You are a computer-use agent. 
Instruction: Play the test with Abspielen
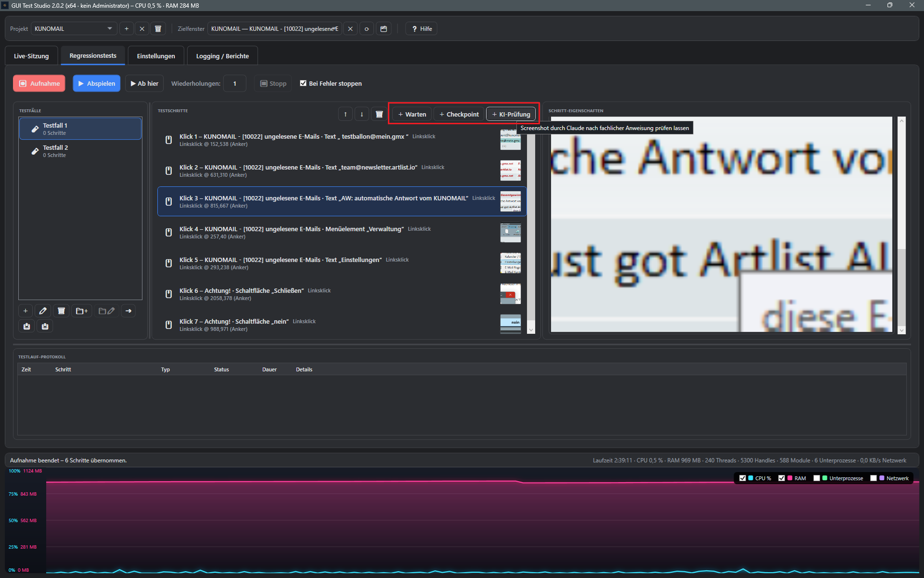[97, 83]
